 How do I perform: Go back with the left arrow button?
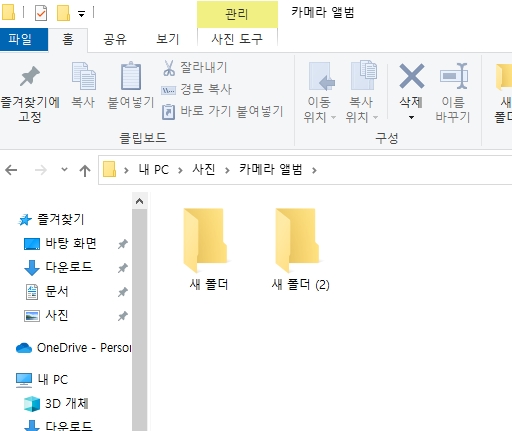pyautogui.click(x=12, y=170)
